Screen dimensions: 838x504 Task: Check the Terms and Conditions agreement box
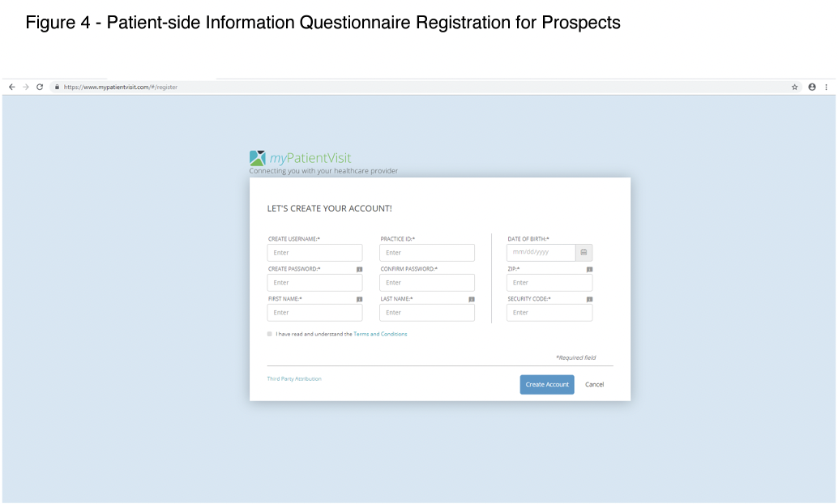coord(269,334)
